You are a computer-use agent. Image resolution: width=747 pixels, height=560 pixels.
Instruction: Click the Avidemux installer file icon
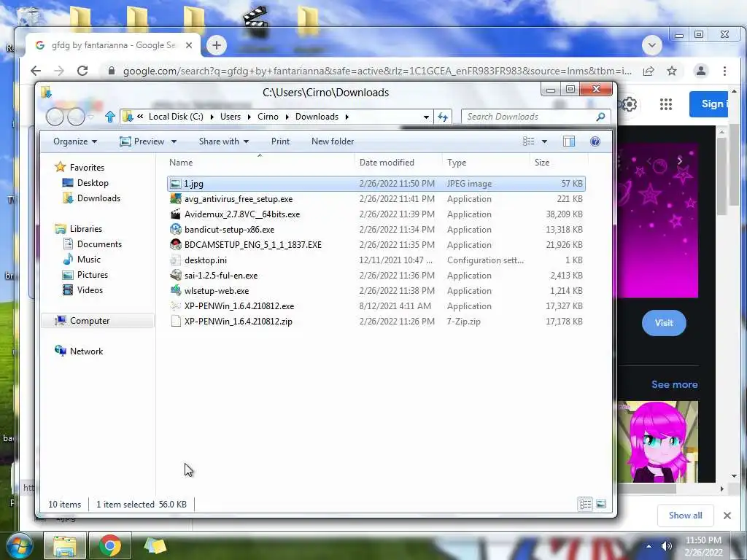tap(176, 214)
